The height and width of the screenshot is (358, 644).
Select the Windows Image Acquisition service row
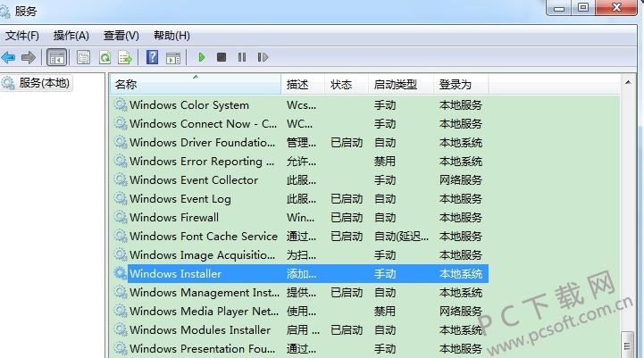coord(302,255)
